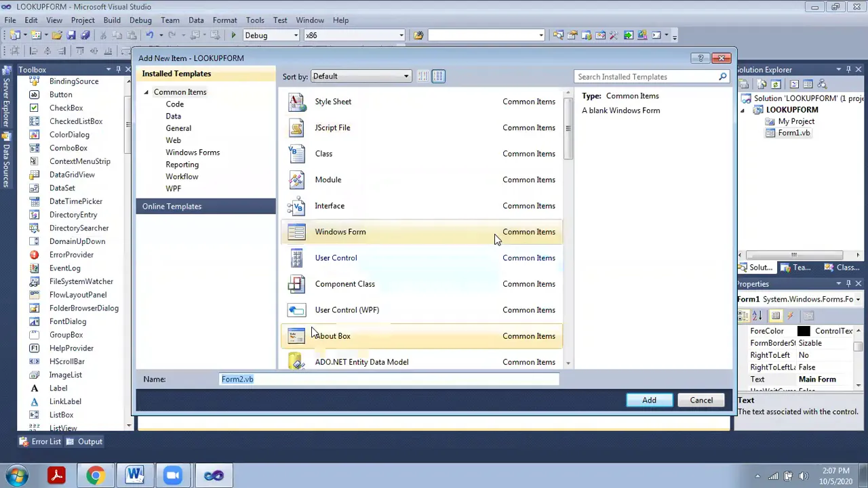868x488 pixels.
Task: Open the Toolbox window options dropdown arrow
Action: pos(108,70)
